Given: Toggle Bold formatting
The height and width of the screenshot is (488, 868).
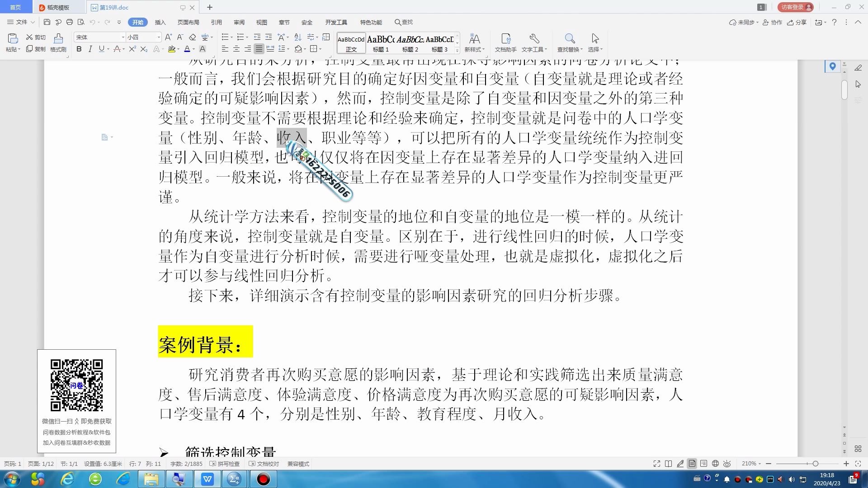Looking at the screenshot, I should click(79, 49).
